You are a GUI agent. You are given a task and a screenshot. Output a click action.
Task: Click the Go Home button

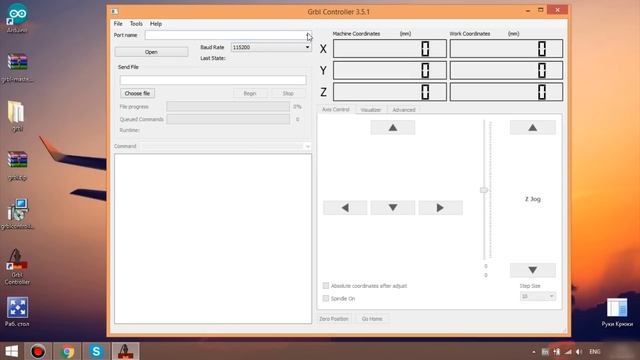coord(372,319)
